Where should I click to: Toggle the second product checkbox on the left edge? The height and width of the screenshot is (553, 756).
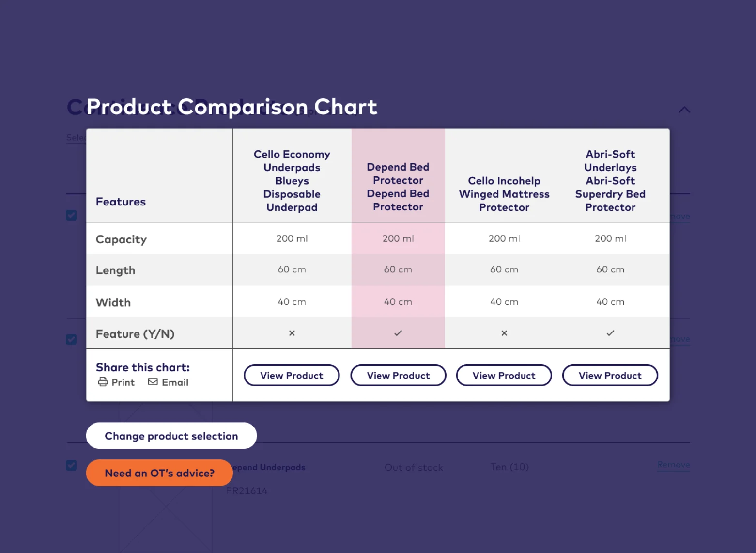71,339
